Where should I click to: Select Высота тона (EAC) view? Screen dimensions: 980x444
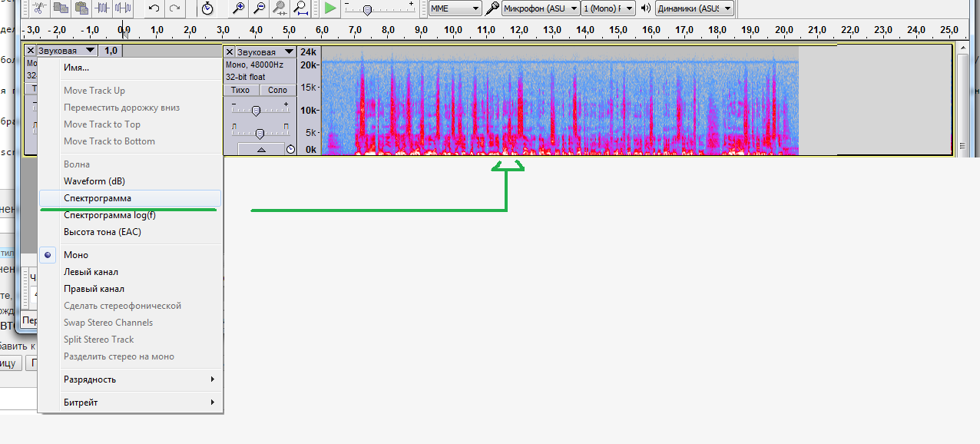click(131, 232)
